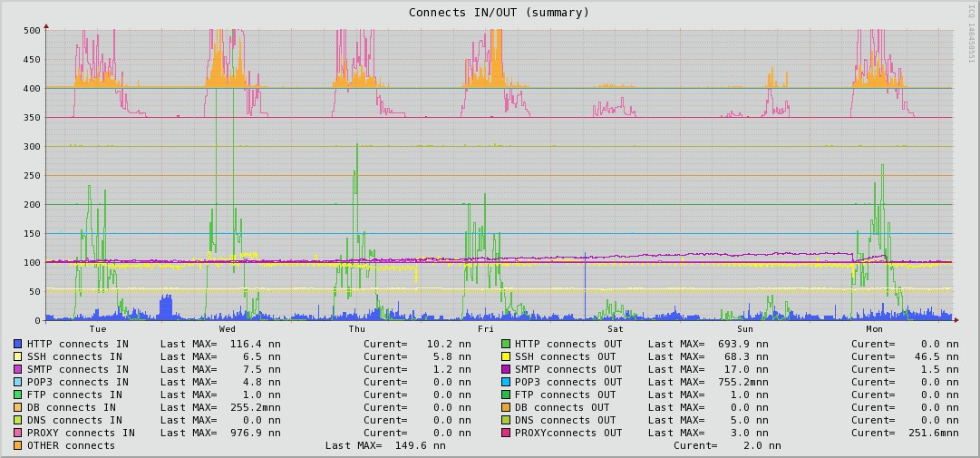This screenshot has width=980, height=458.
Task: Click the purple SMTP connects IN swatch
Action: point(17,369)
